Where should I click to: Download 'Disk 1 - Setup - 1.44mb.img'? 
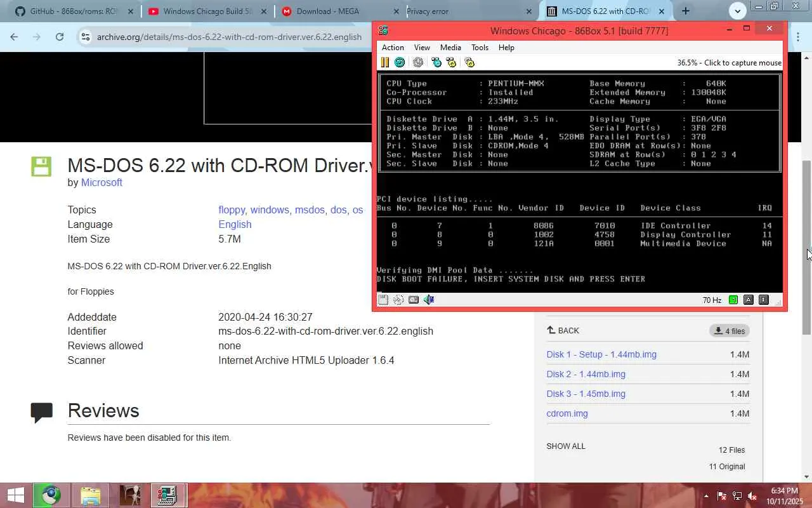[601, 354]
